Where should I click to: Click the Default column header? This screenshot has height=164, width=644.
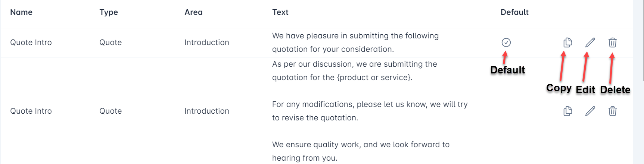click(x=514, y=12)
